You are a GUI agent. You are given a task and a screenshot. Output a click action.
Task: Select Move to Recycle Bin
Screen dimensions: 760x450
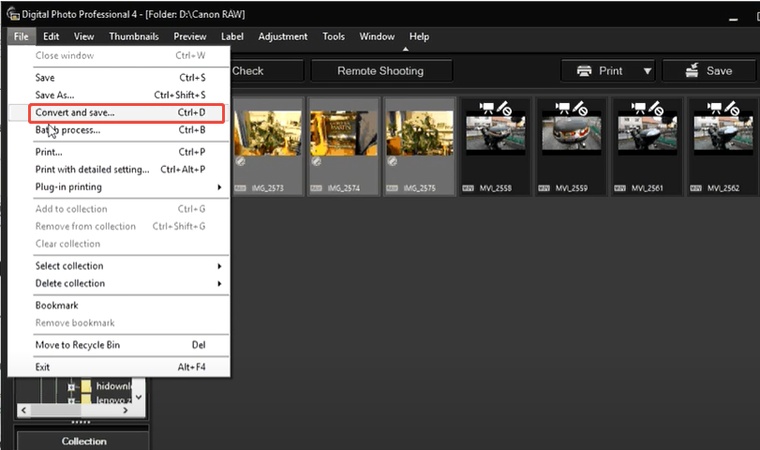(x=119, y=345)
